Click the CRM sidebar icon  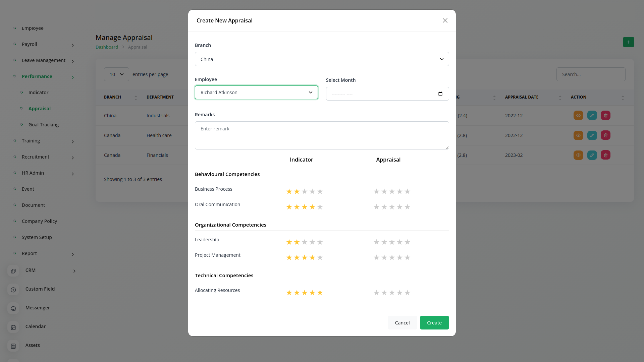point(13,271)
